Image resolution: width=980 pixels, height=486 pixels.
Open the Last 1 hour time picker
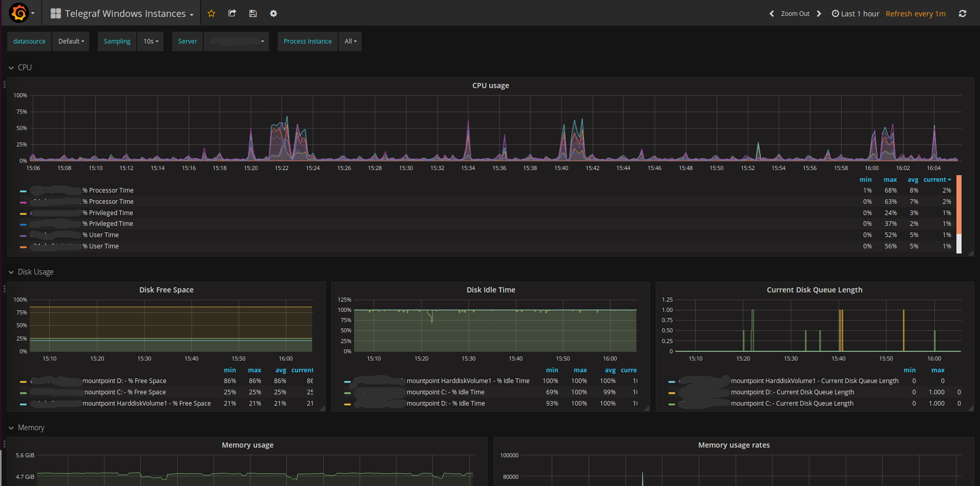click(x=856, y=14)
